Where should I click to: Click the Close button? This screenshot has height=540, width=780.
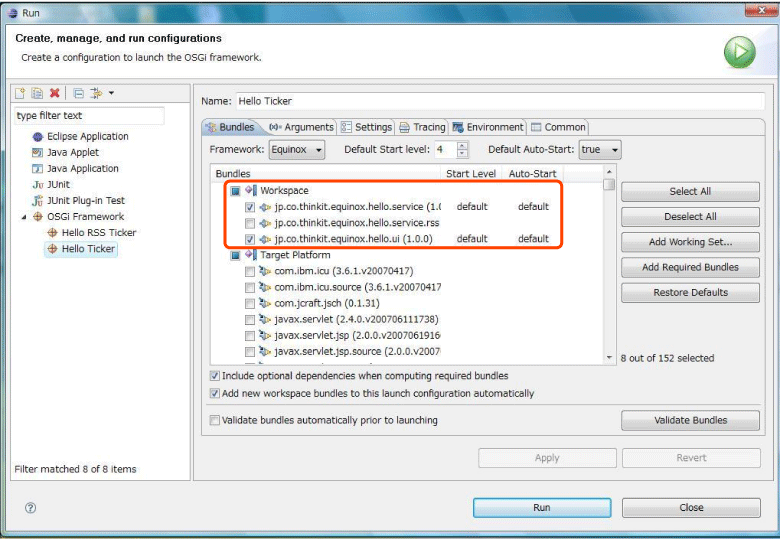[691, 508]
